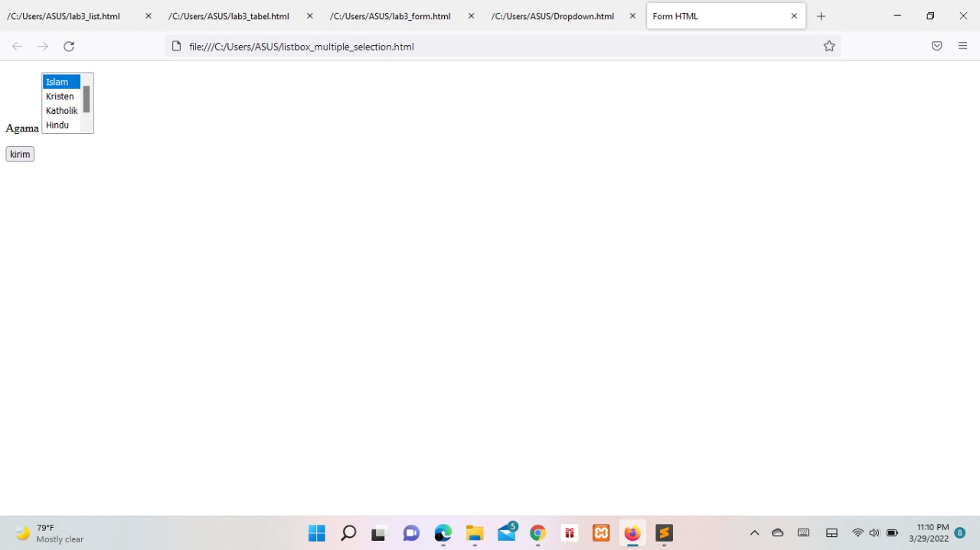Viewport: 980px width, 550px height.
Task: Open the red gift app on taskbar
Action: point(570,533)
